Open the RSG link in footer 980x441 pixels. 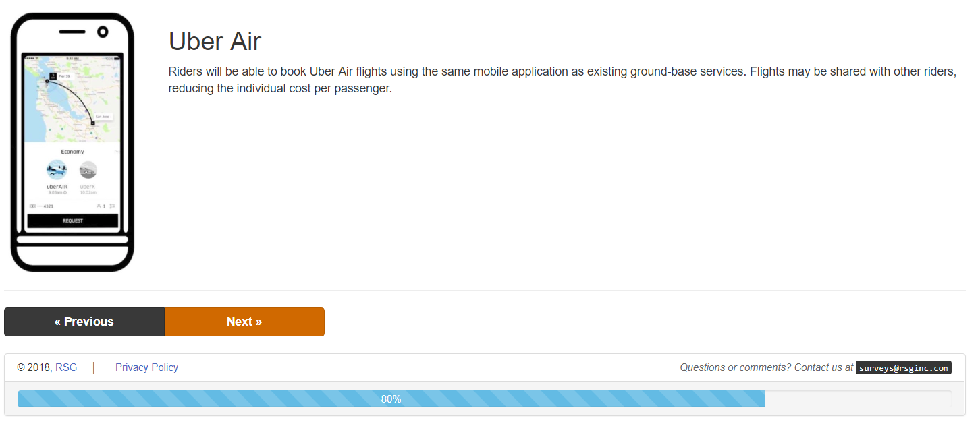pyautogui.click(x=66, y=367)
